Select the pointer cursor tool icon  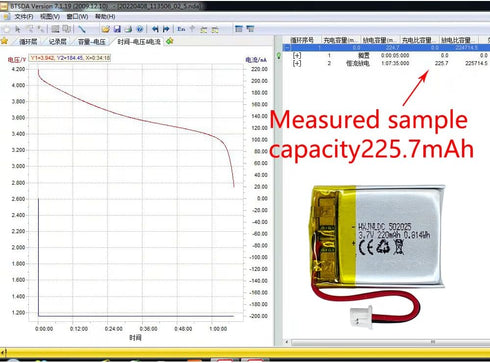point(18,29)
